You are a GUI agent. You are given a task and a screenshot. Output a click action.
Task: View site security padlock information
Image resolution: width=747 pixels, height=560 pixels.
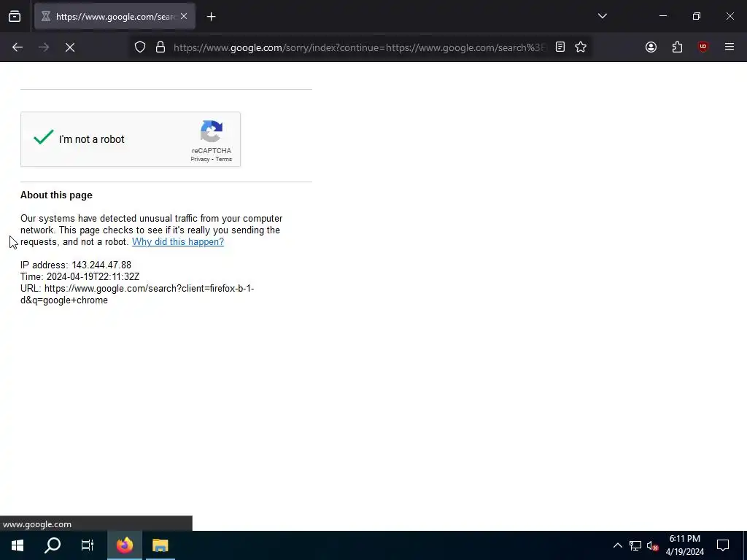[160, 47]
